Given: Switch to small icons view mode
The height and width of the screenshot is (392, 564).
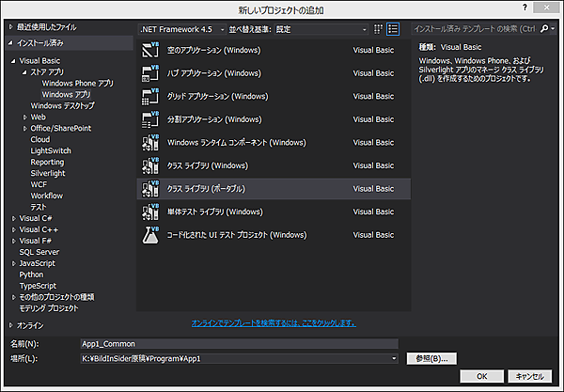Looking at the screenshot, I should 379,29.
